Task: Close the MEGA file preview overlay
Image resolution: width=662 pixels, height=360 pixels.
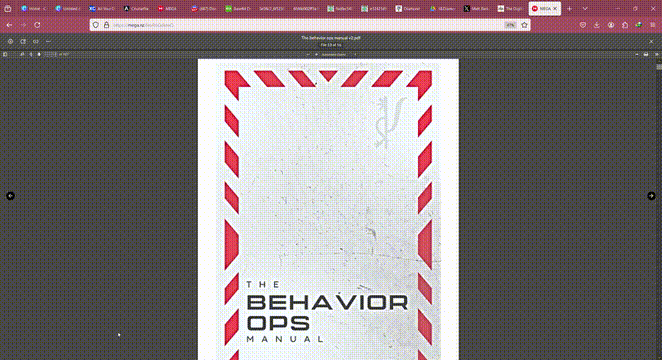Action: [651, 41]
